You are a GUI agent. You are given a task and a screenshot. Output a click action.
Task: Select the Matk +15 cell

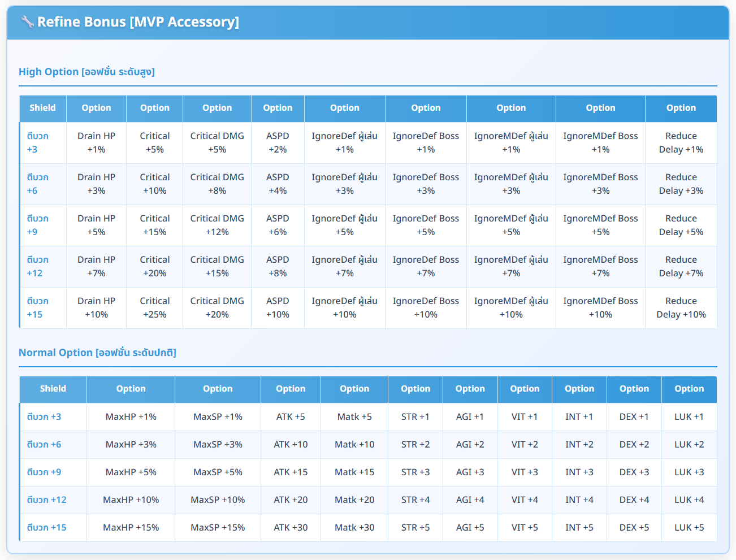tap(354, 472)
